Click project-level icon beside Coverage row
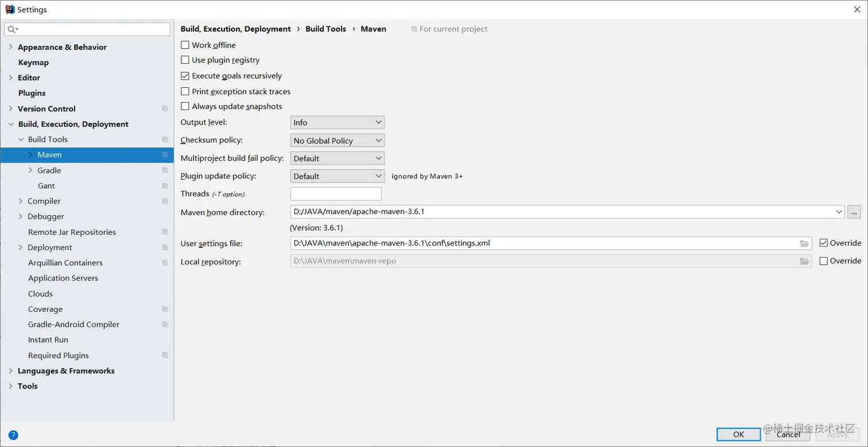The image size is (868, 447). (165, 309)
